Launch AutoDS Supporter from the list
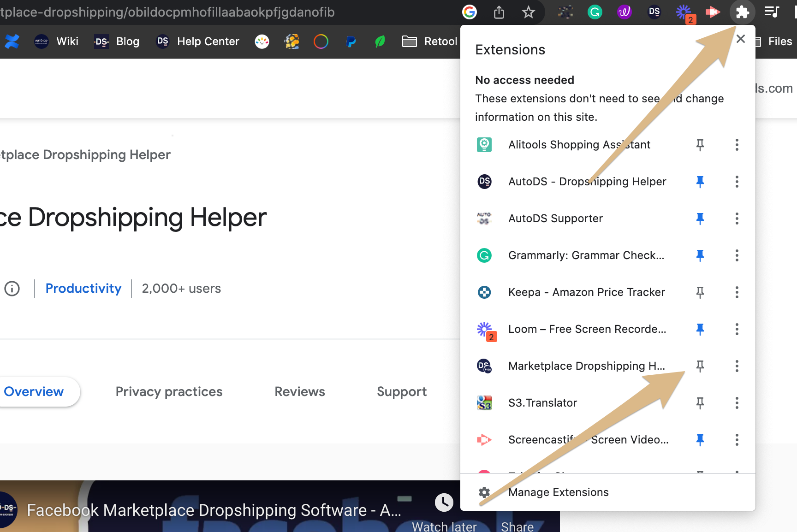797x532 pixels. pyautogui.click(x=572, y=219)
